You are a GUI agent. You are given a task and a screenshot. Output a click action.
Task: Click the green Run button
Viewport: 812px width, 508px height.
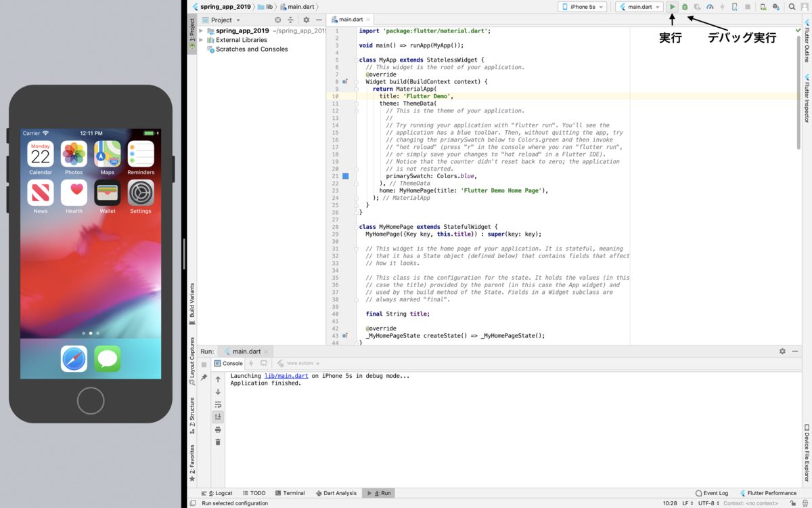pyautogui.click(x=673, y=7)
